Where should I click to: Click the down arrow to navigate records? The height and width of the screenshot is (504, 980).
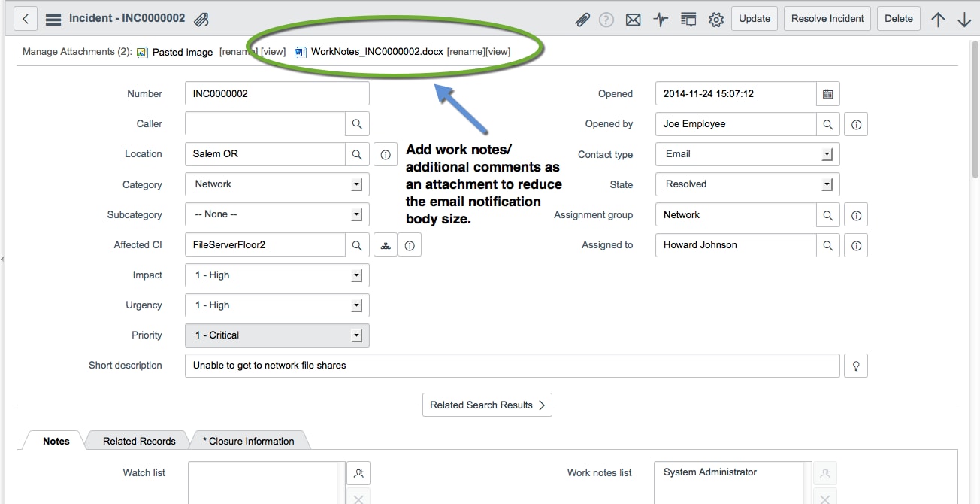(x=964, y=18)
